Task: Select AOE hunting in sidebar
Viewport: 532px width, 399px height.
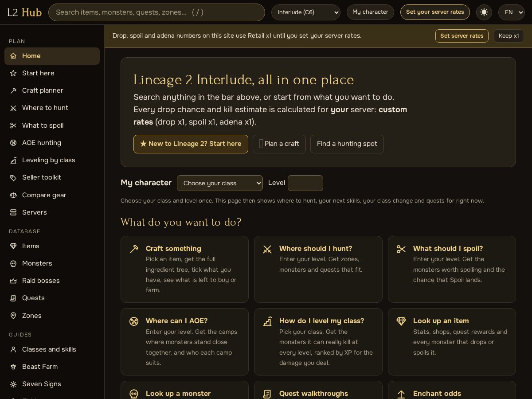Action: click(52, 143)
